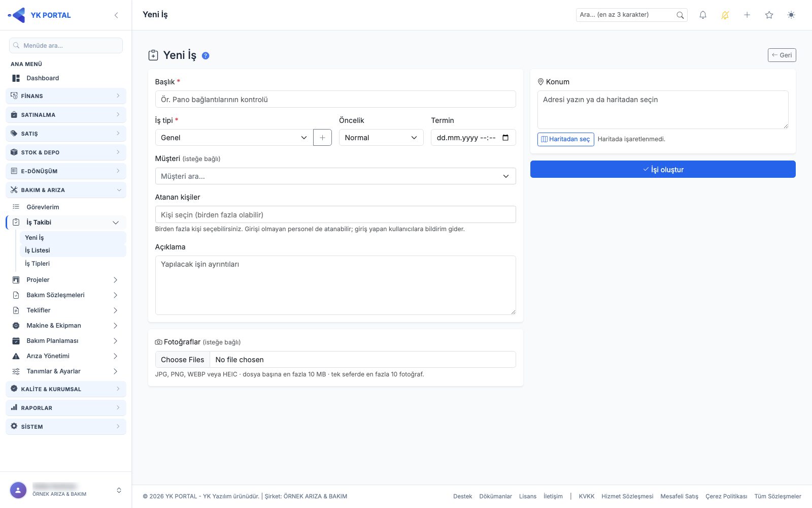Expand the FİNANS menu section

click(66, 96)
